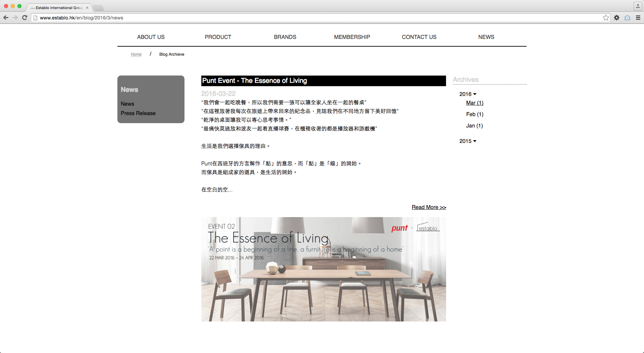Follow the Home breadcrumb link
This screenshot has width=644, height=353.
click(x=136, y=54)
